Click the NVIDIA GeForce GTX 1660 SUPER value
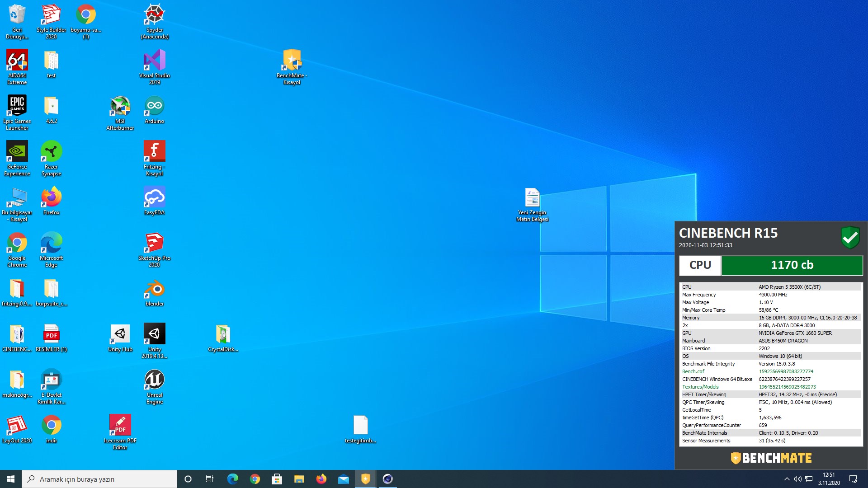 795,333
